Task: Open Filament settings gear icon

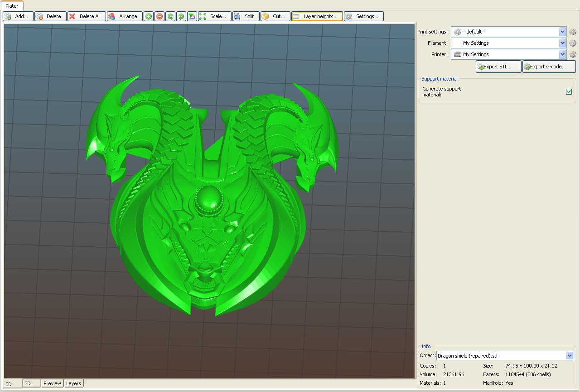Action: coord(573,43)
